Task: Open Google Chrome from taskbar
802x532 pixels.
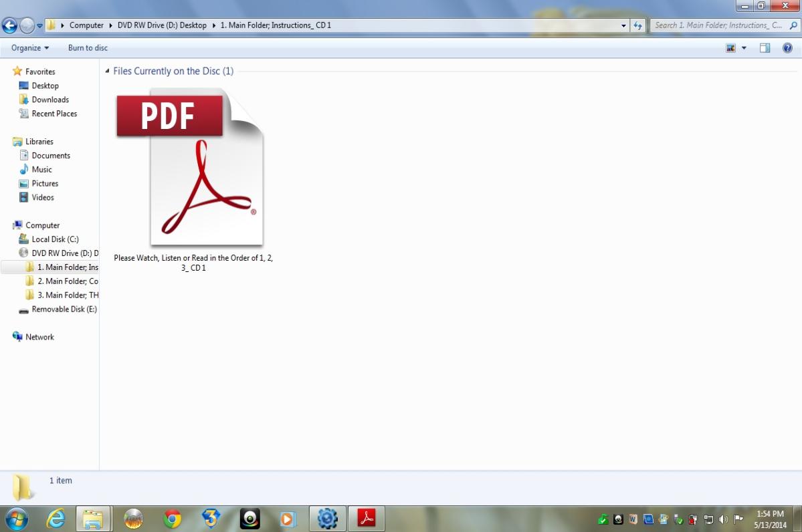Action: point(173,519)
